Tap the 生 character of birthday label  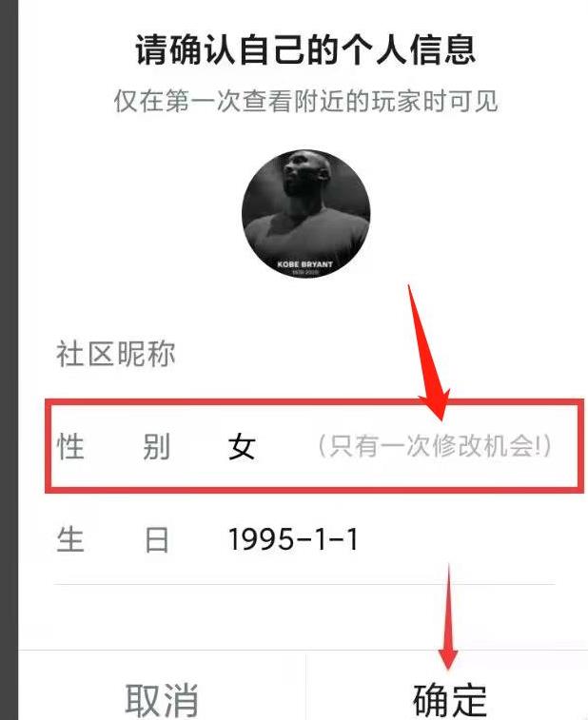pyautogui.click(x=70, y=539)
